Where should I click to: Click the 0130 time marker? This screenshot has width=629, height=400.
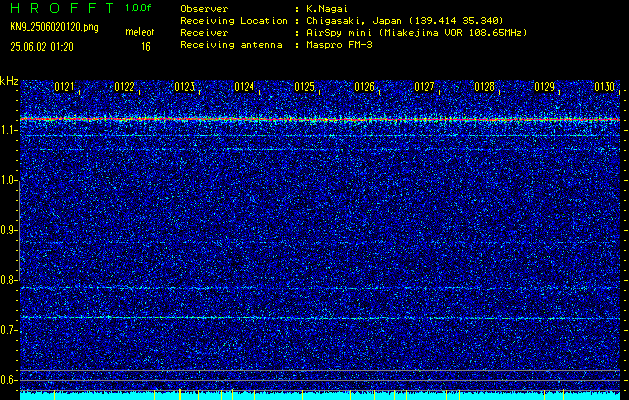tap(605, 87)
